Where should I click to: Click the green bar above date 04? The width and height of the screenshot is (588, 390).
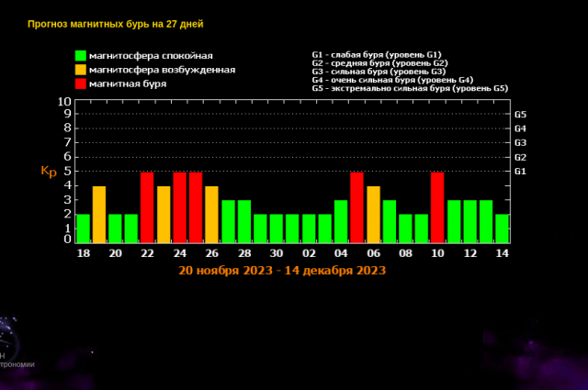(341, 221)
